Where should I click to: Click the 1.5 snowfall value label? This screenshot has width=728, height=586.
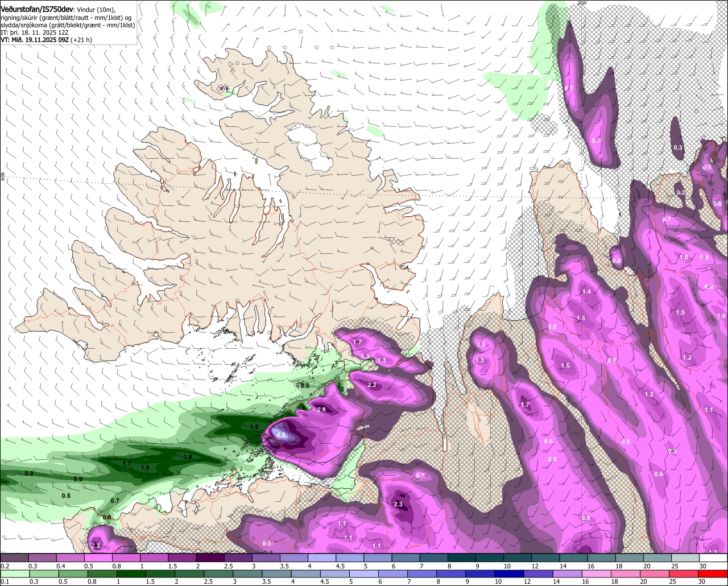click(x=681, y=312)
